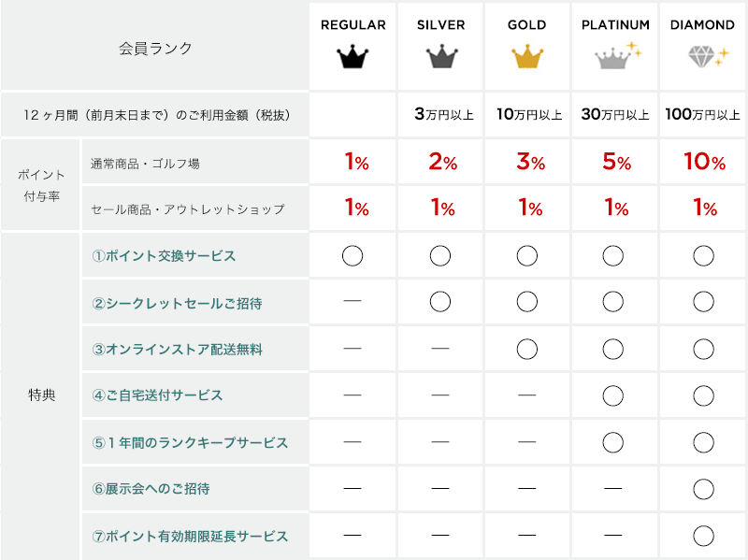Open the ③オンラインストア配送無料 link
The image size is (748, 560).
pyautogui.click(x=177, y=350)
